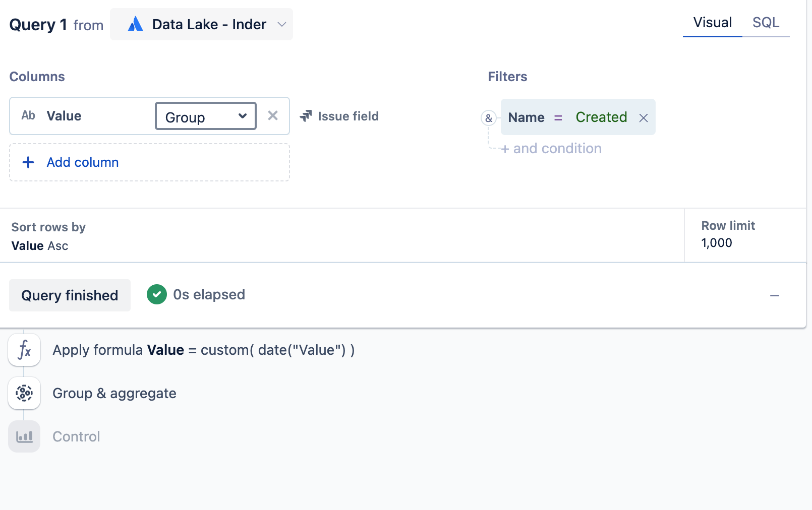The width and height of the screenshot is (812, 510).
Task: Remove the Value column with its X
Action: (273, 115)
